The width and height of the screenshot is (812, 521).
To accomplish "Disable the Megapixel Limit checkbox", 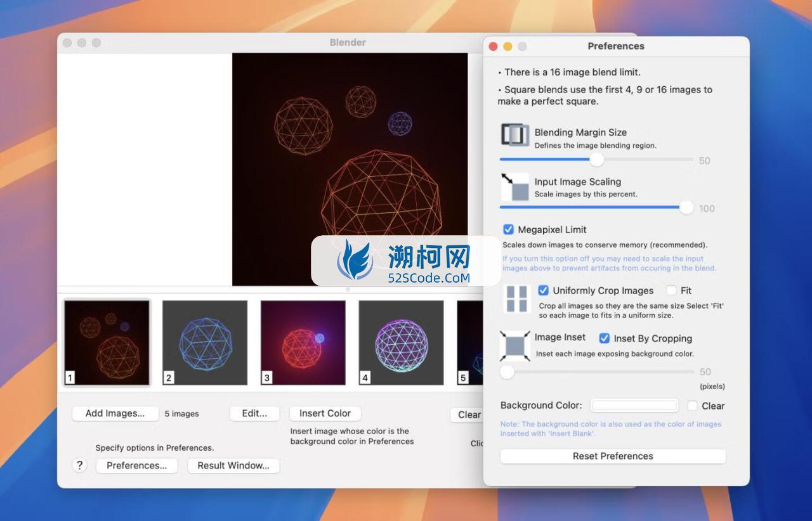I will point(508,229).
